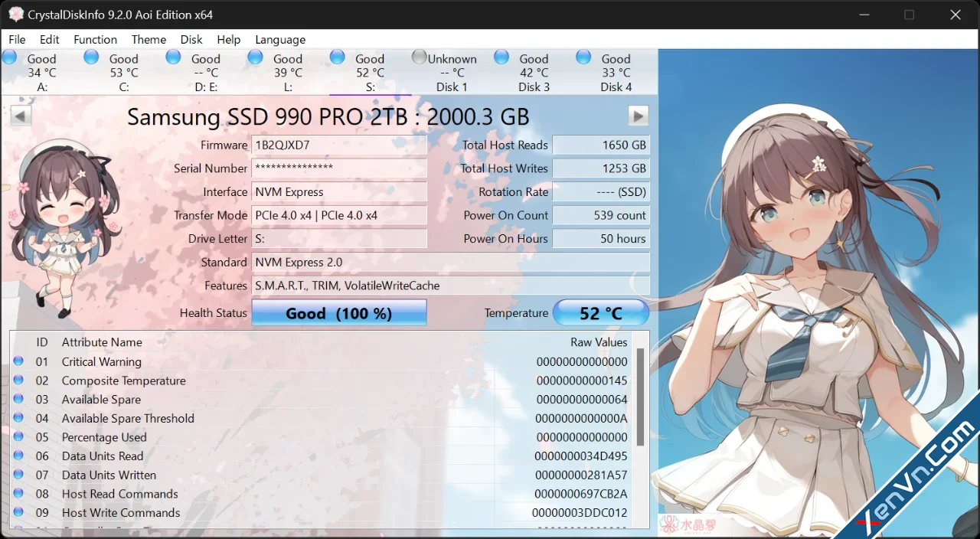Select Disk 1 unknown gray orb
This screenshot has height=539, width=980.
419,57
